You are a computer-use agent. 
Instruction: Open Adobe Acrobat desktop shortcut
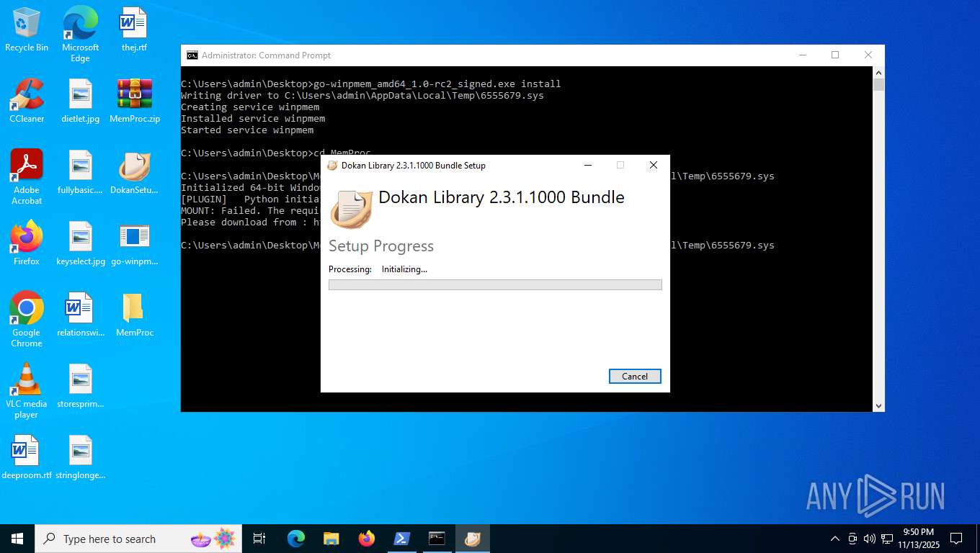tap(27, 177)
